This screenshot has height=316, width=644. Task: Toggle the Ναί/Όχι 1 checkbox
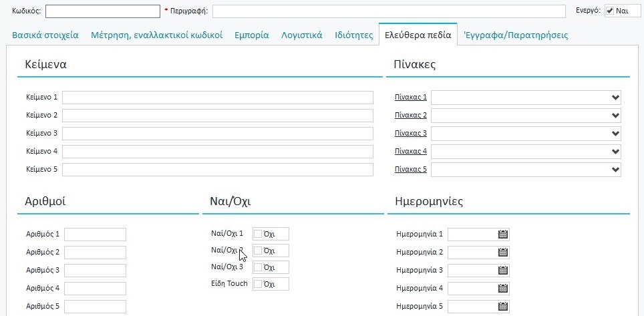(258, 234)
